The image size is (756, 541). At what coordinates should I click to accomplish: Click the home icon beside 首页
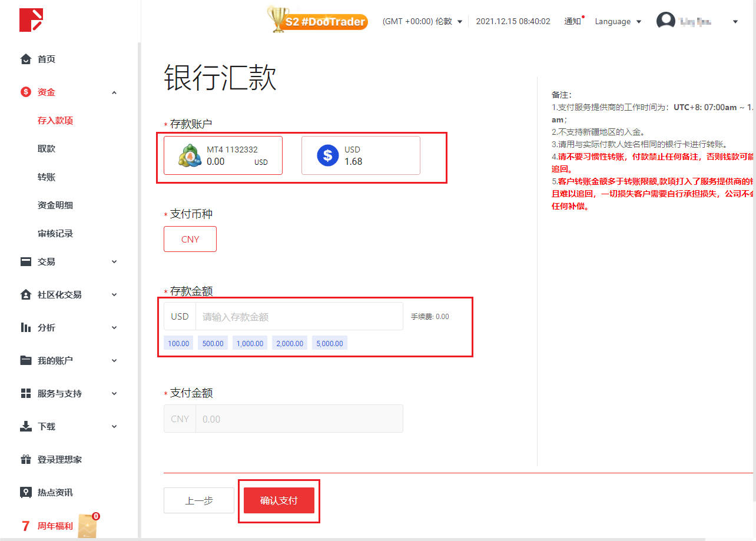click(25, 59)
